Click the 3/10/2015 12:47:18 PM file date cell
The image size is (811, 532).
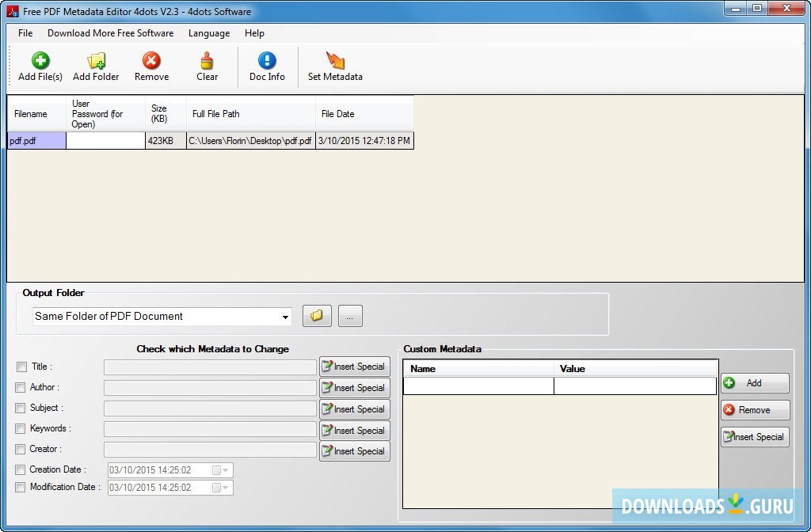tap(364, 141)
